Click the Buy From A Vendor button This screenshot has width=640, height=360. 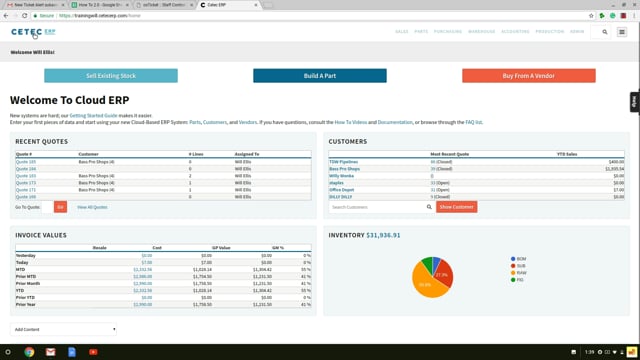529,76
